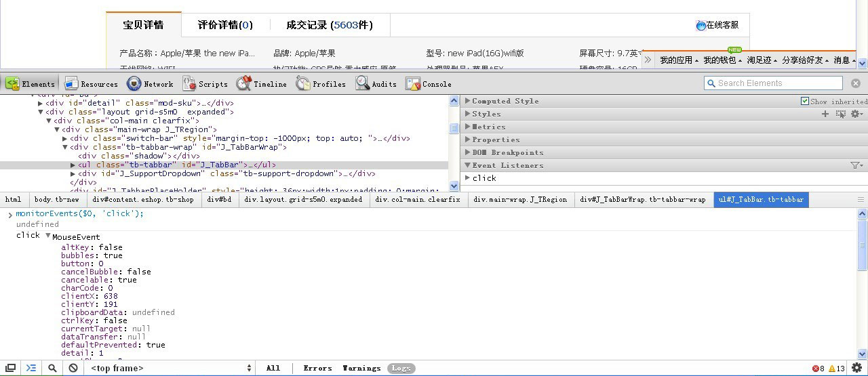Expand the click event listener entry
The width and height of the screenshot is (868, 376).
467,178
